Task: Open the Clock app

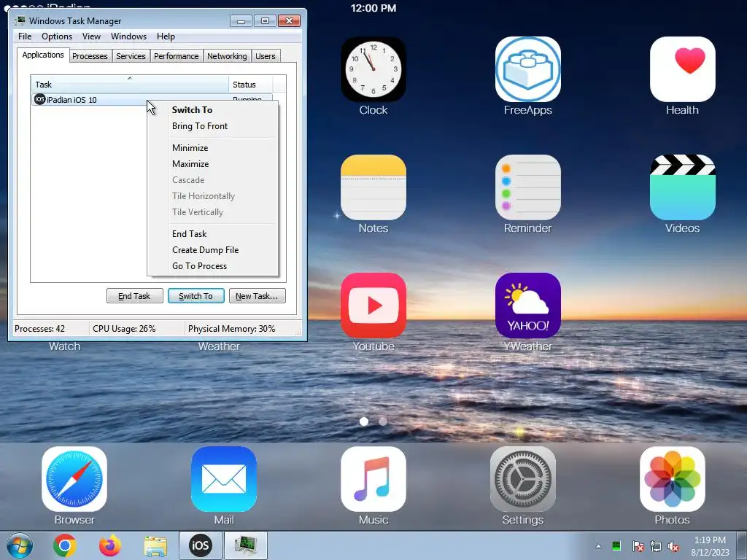Action: point(373,69)
